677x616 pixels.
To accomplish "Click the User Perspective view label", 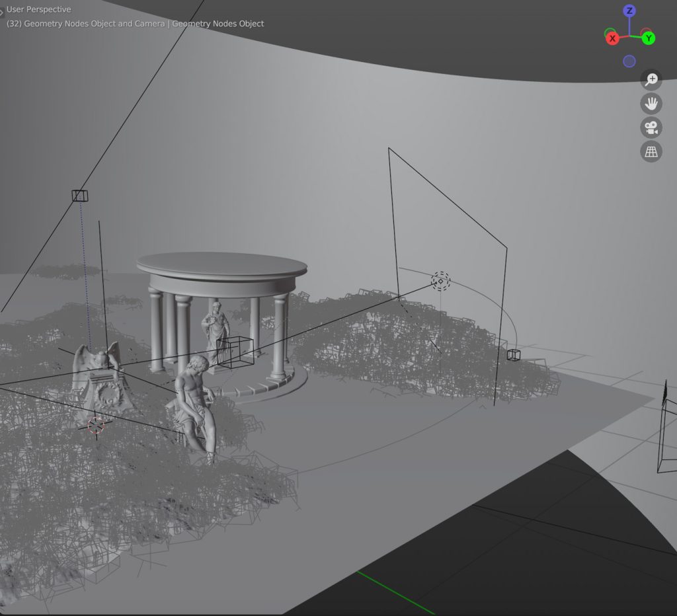I will pyautogui.click(x=39, y=10).
